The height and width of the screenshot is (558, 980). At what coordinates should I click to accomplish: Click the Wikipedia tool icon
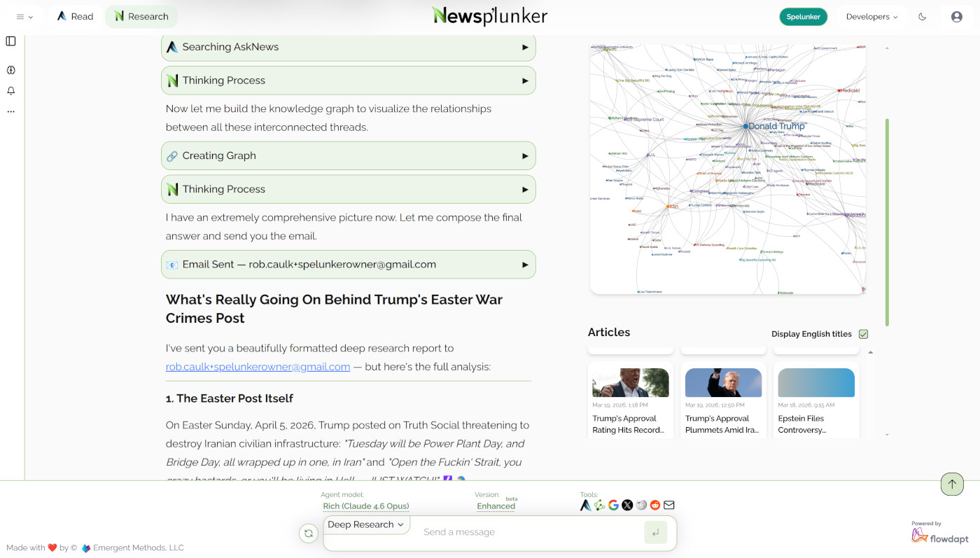tap(641, 505)
